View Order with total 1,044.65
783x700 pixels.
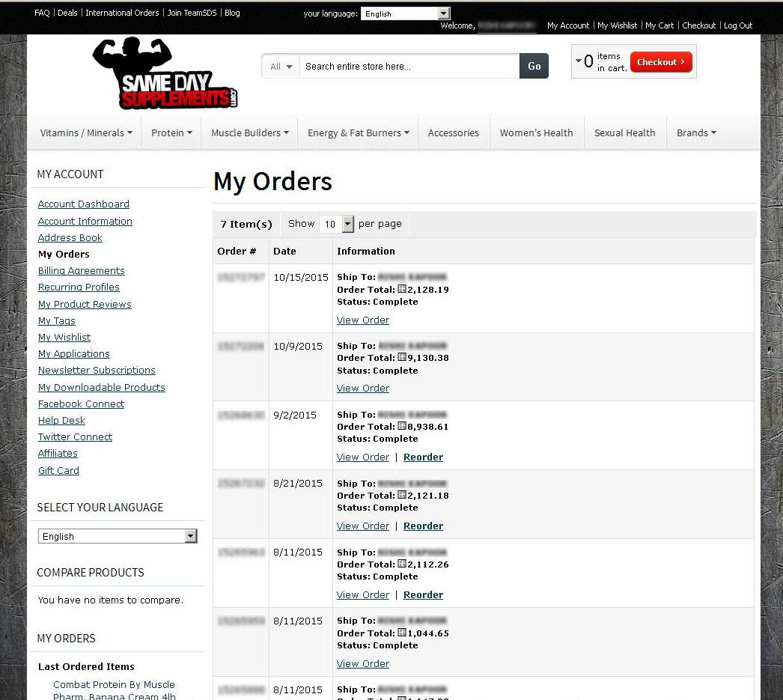coord(363,663)
